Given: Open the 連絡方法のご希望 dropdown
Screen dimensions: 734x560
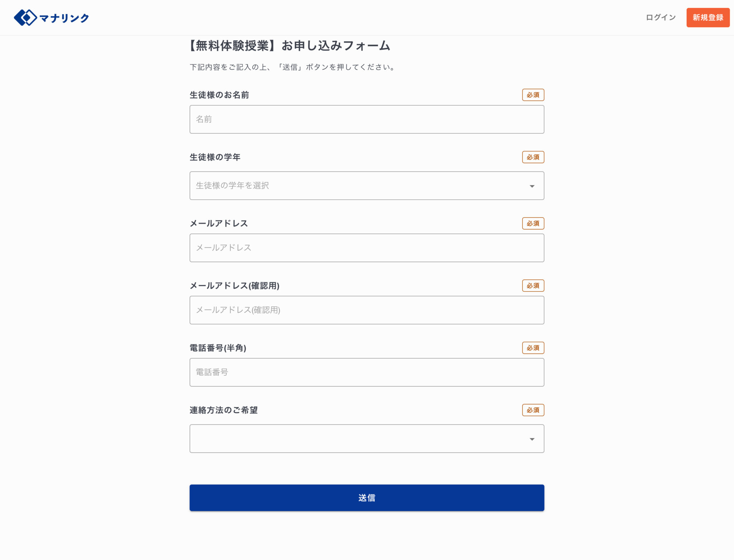Looking at the screenshot, I should [x=366, y=438].
